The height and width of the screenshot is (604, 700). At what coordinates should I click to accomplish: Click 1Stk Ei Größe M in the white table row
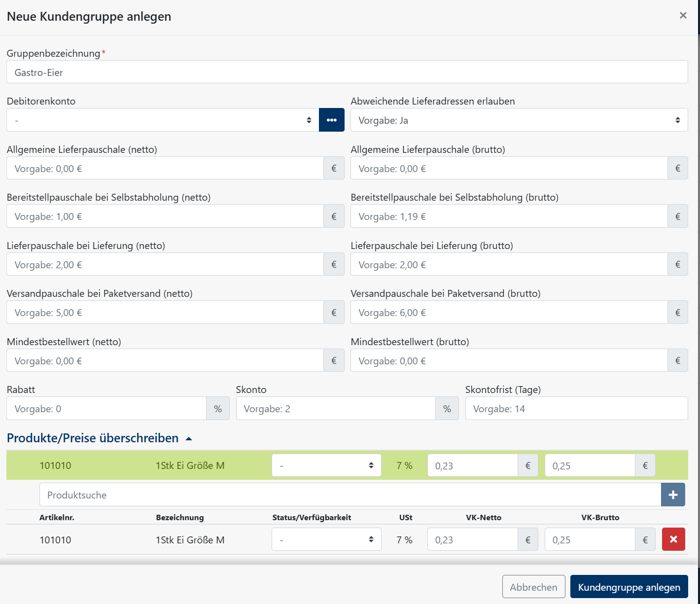point(190,540)
